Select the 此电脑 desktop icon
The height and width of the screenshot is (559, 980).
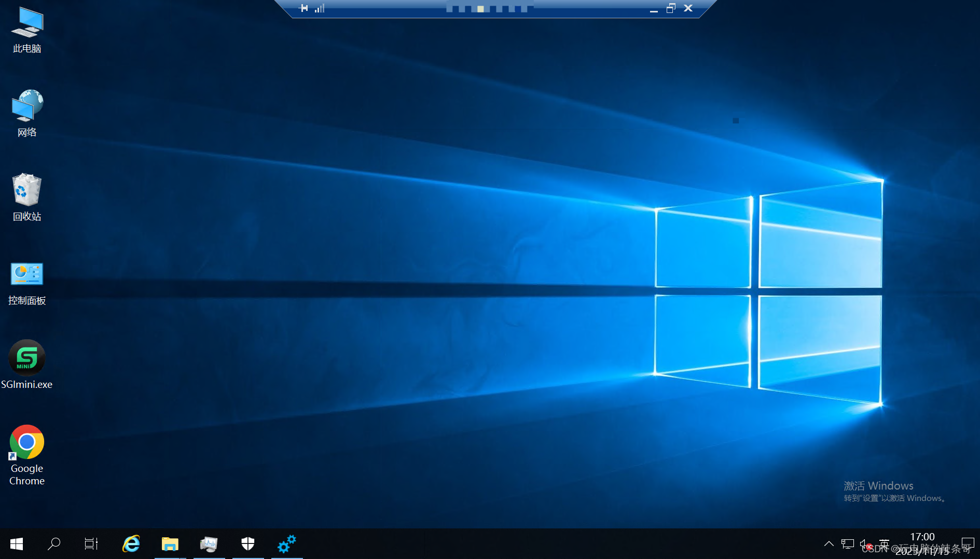click(27, 30)
